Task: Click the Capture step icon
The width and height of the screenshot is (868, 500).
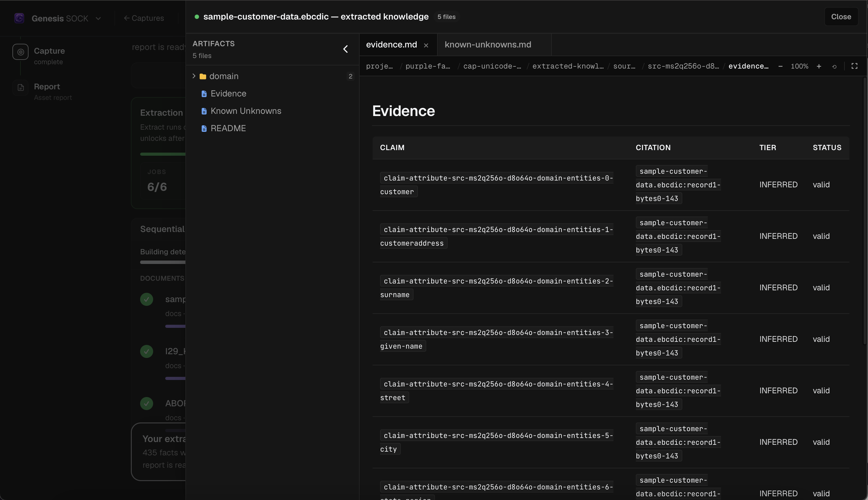Action: point(20,52)
